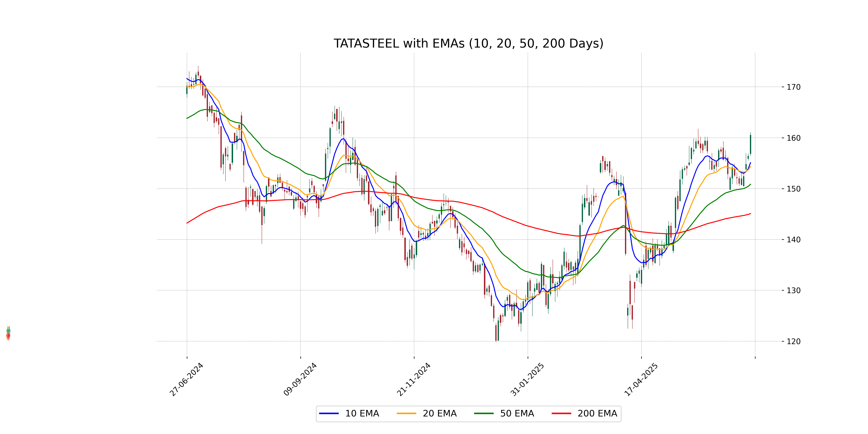Click the 200 EMA legend entry

coord(585,413)
